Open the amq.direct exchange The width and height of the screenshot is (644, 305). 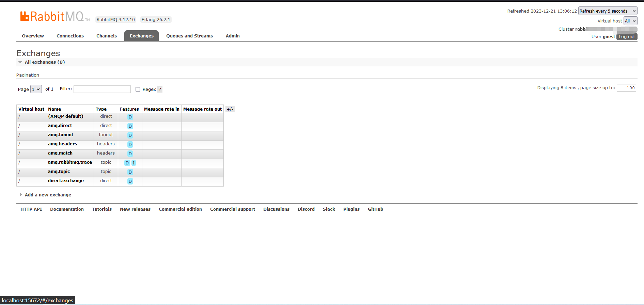(x=60, y=126)
